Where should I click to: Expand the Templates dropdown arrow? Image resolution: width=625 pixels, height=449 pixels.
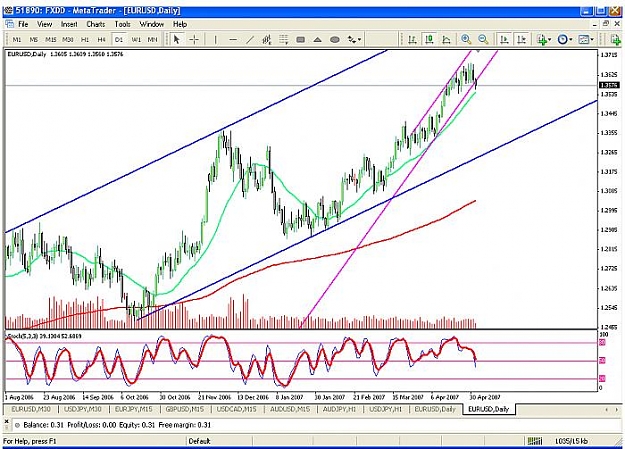coord(592,39)
